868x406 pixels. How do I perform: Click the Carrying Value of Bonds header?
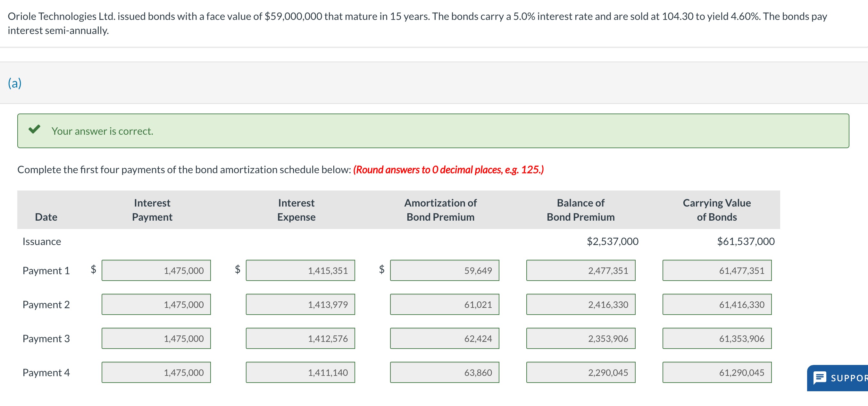[x=717, y=210]
